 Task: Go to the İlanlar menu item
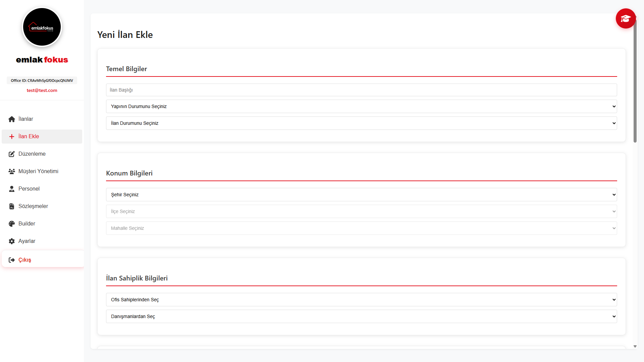coord(26,119)
